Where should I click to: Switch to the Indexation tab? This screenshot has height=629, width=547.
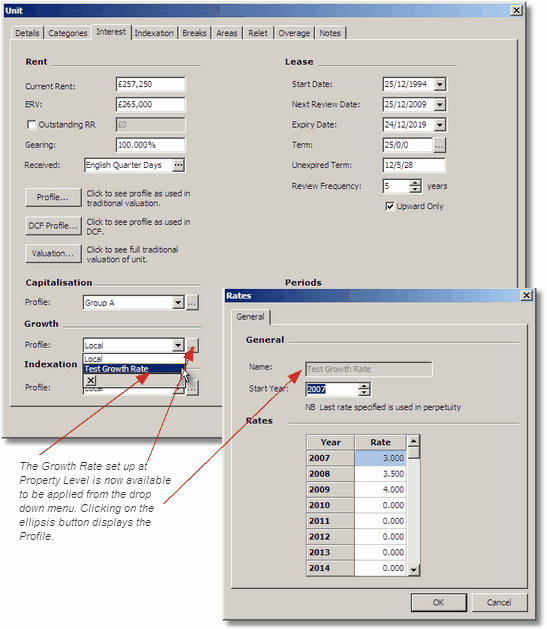tap(154, 33)
